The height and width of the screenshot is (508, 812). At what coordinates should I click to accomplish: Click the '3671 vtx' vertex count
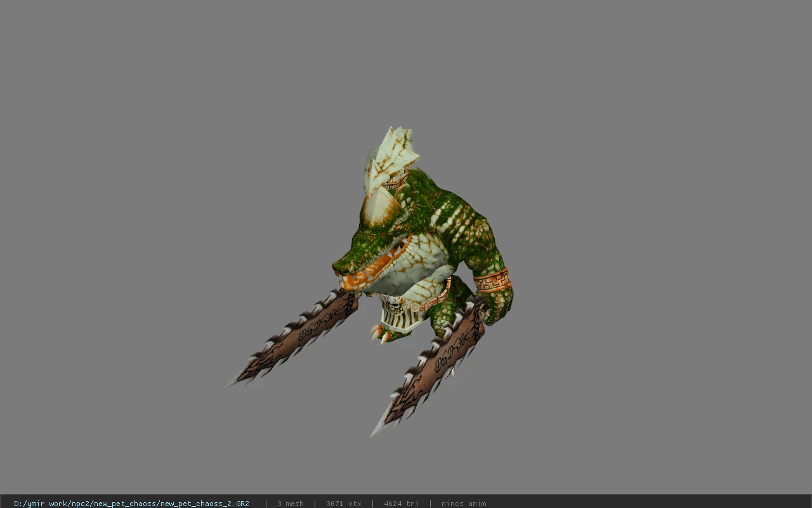pos(344,504)
